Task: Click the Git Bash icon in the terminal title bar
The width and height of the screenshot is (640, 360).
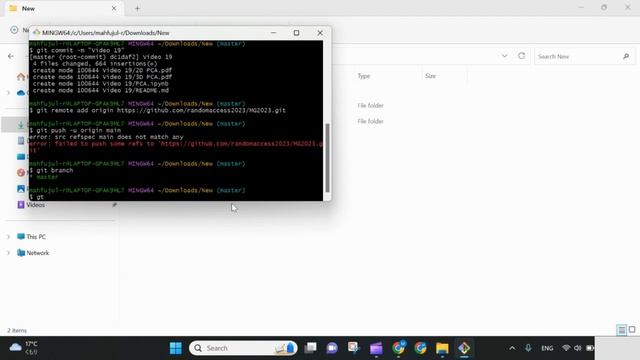Action: pyautogui.click(x=36, y=33)
